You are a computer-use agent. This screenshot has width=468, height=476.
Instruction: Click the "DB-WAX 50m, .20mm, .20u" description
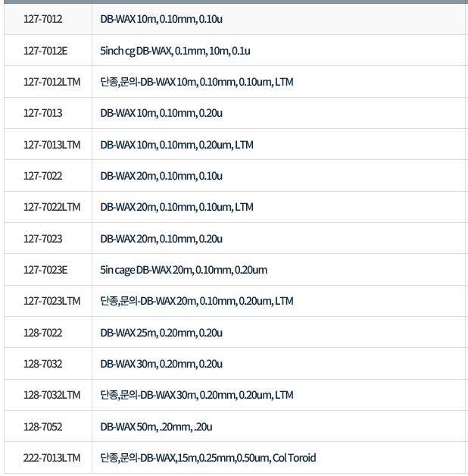[156, 427]
